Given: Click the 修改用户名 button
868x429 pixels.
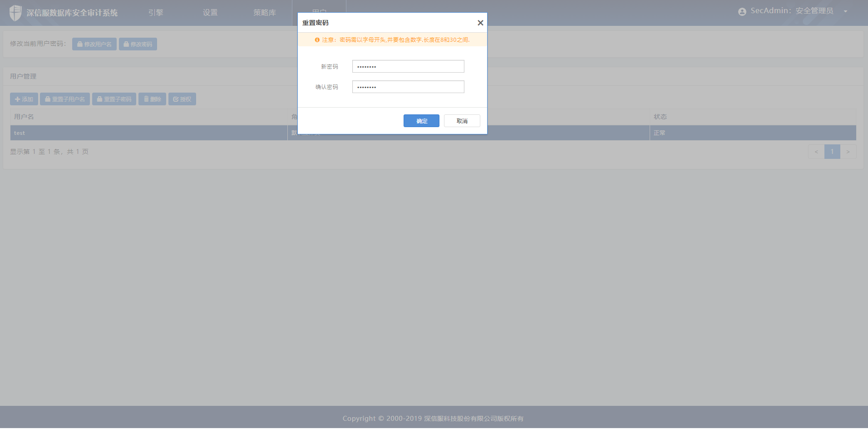Looking at the screenshot, I should tap(94, 44).
